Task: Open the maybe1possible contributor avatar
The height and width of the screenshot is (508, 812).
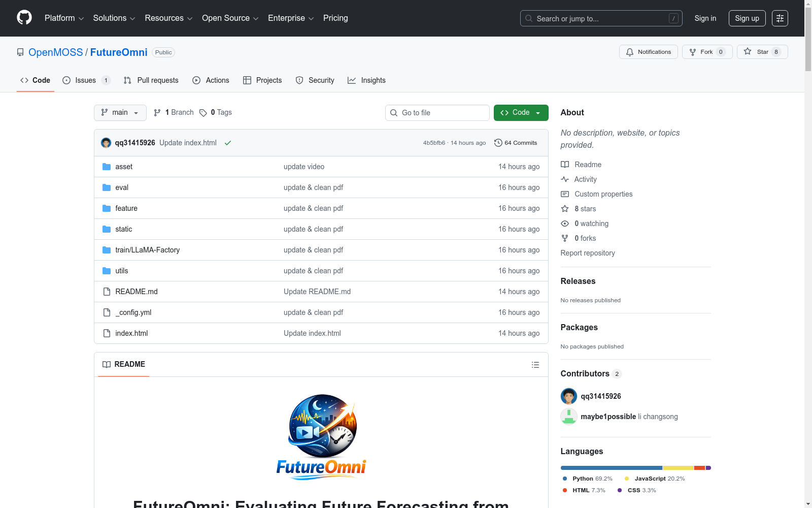Action: pyautogui.click(x=569, y=417)
